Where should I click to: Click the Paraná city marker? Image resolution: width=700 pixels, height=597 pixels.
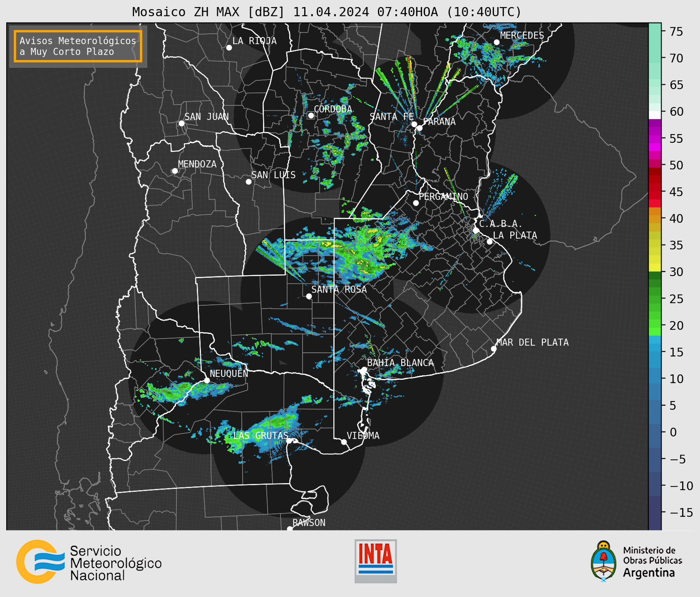420,128
